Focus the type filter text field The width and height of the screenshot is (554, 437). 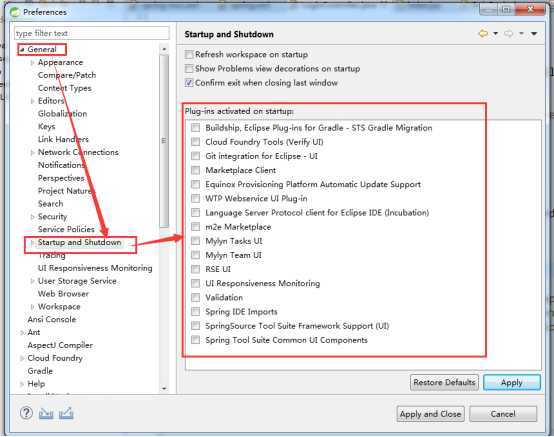point(92,33)
